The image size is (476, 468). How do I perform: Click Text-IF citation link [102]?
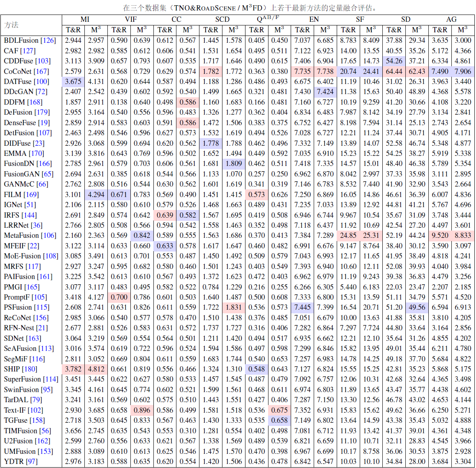pos(35,410)
